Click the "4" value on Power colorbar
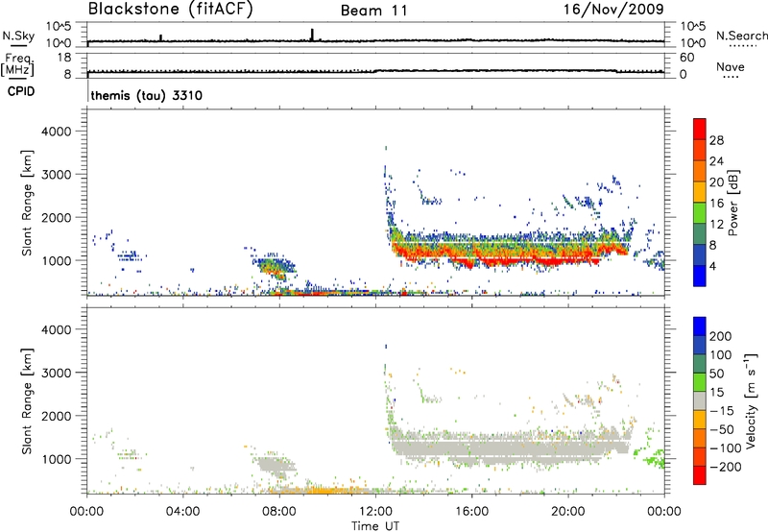The image size is (768, 532). pos(713,266)
